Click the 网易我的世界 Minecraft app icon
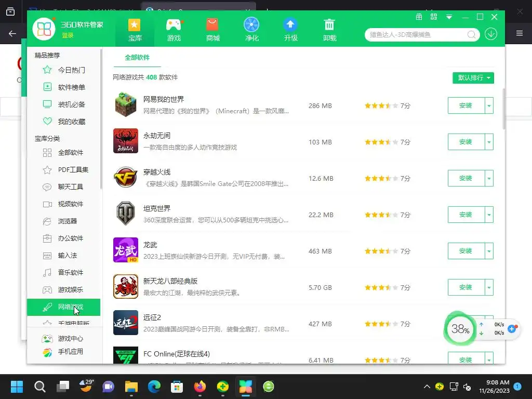532x399 pixels. [x=126, y=105]
